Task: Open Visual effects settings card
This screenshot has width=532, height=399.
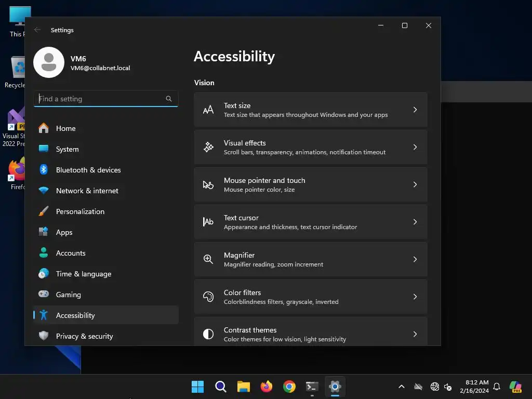Action: [x=311, y=147]
